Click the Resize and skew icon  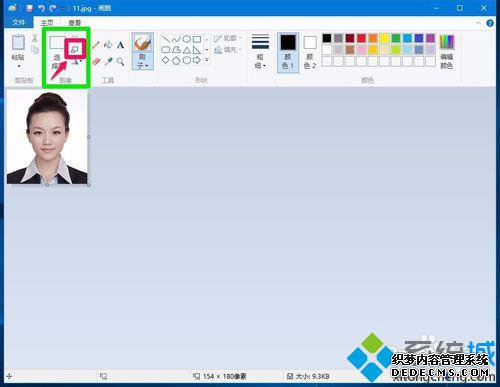coord(75,49)
